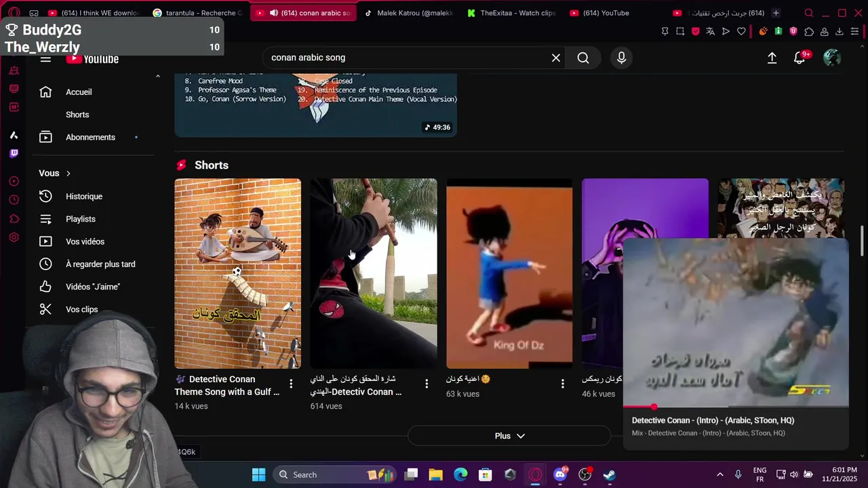Screen dimensions: 868x488
Task: Open more options for 63 k vues short
Action: tap(562, 384)
